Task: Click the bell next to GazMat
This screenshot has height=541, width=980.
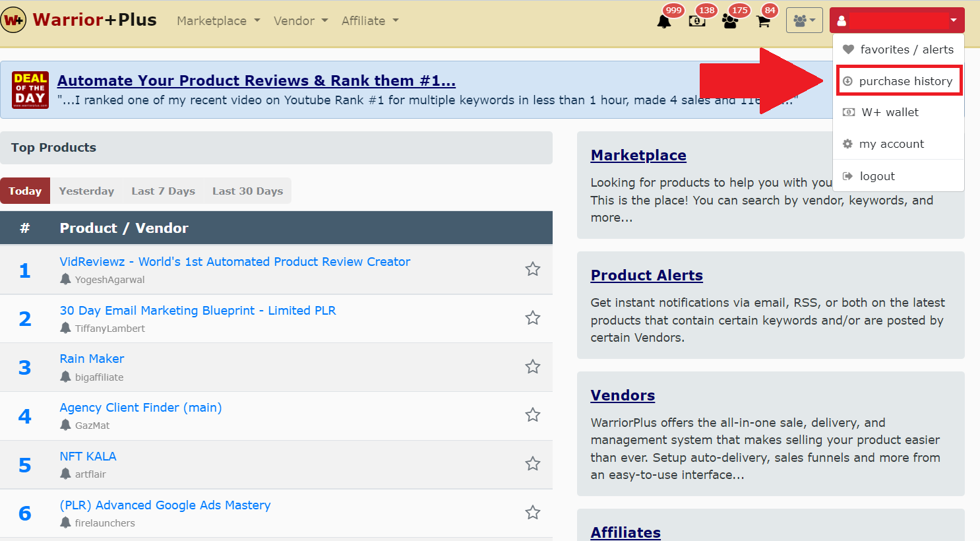Action: point(65,425)
